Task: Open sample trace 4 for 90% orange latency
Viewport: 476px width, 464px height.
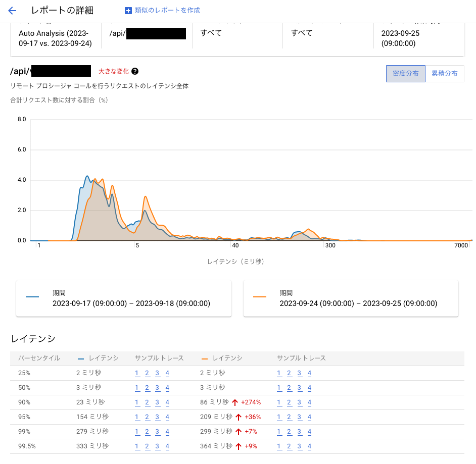Action: click(309, 402)
